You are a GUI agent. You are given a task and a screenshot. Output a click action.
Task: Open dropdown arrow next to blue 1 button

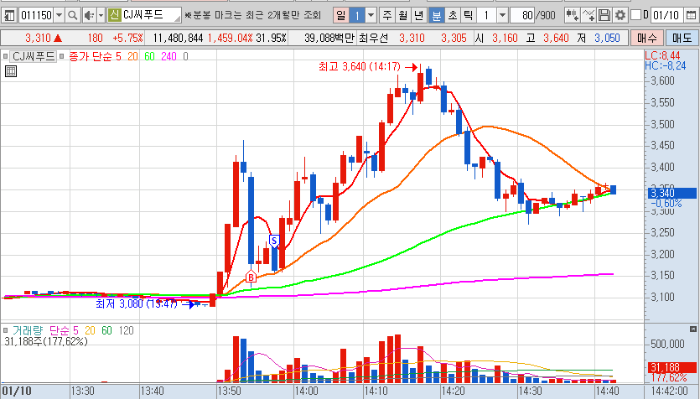(x=371, y=16)
